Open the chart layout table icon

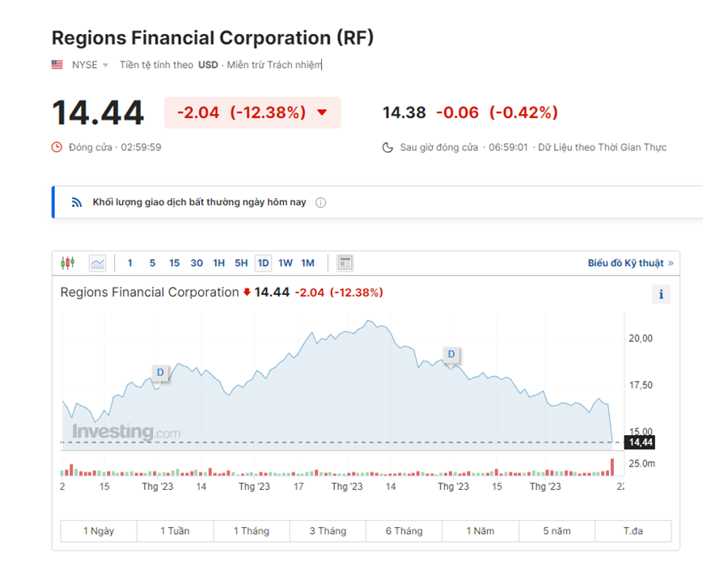345,263
